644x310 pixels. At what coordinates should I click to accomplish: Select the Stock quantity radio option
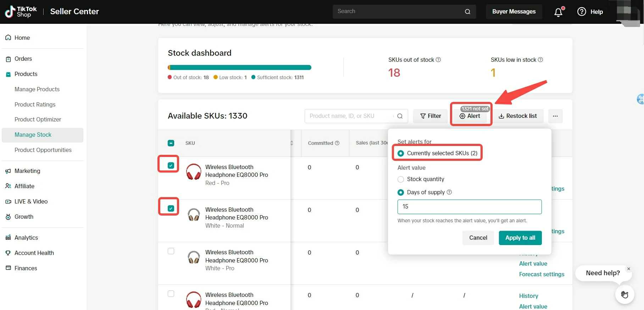(x=401, y=179)
